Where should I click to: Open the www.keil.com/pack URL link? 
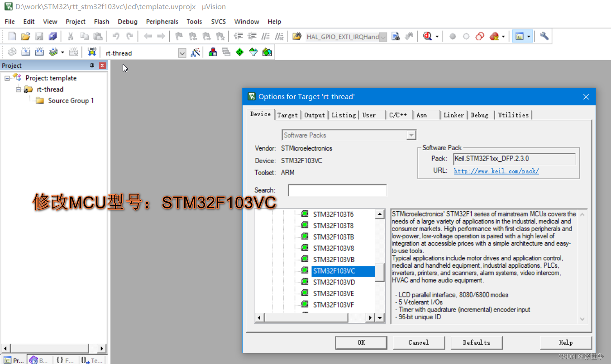point(496,171)
